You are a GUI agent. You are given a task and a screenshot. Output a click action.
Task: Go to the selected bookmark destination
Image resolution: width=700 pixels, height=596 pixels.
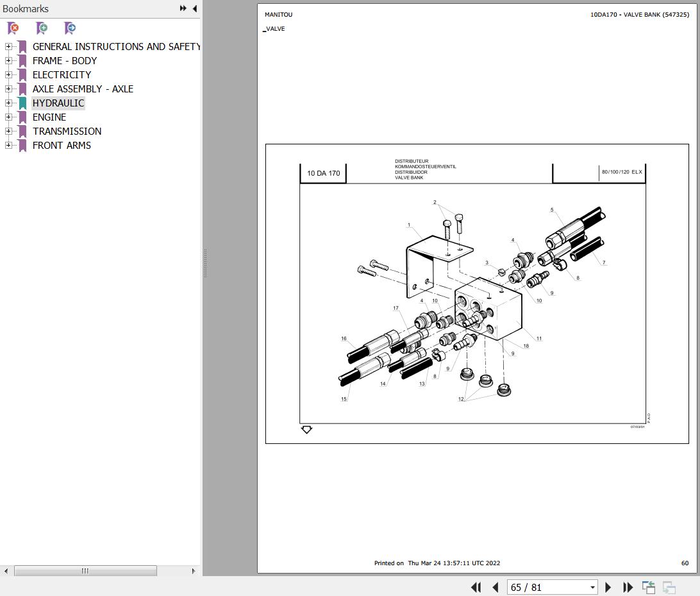(69, 28)
